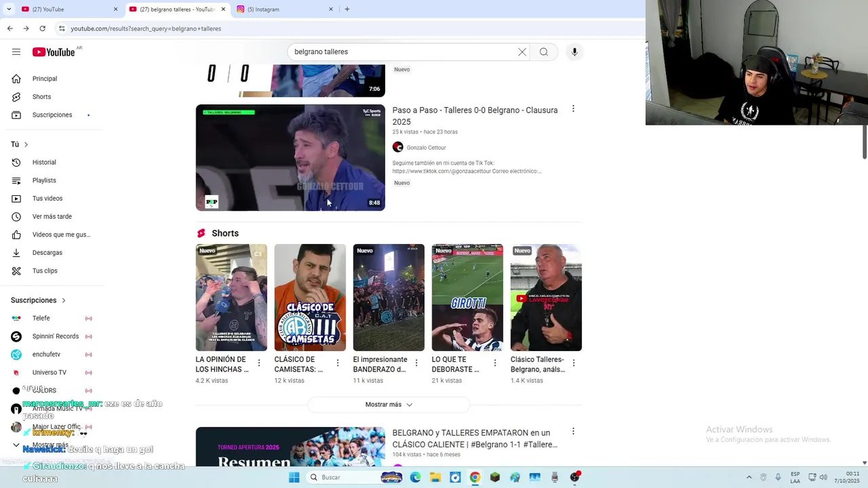Open a new browser tab

click(347, 9)
